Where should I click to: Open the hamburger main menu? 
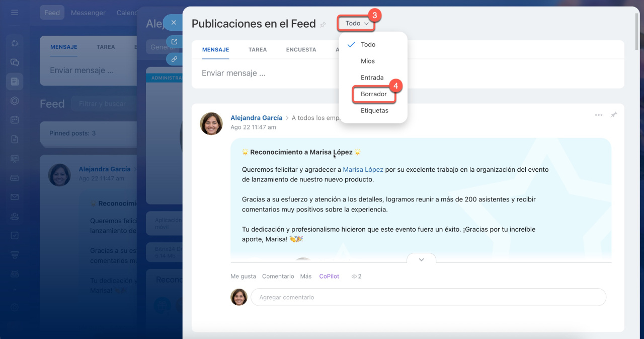pos(15,13)
